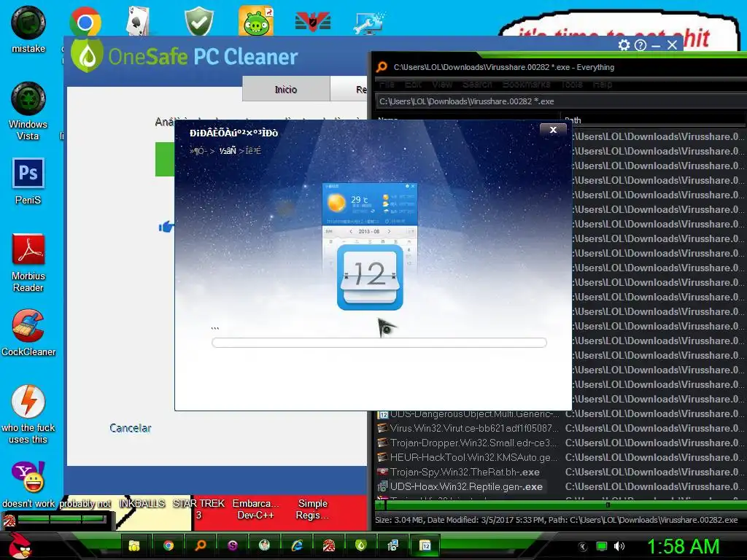Viewport: 747px width, 560px height.
Task: Open the Windows Vista recycle bin icon
Action: click(x=28, y=98)
